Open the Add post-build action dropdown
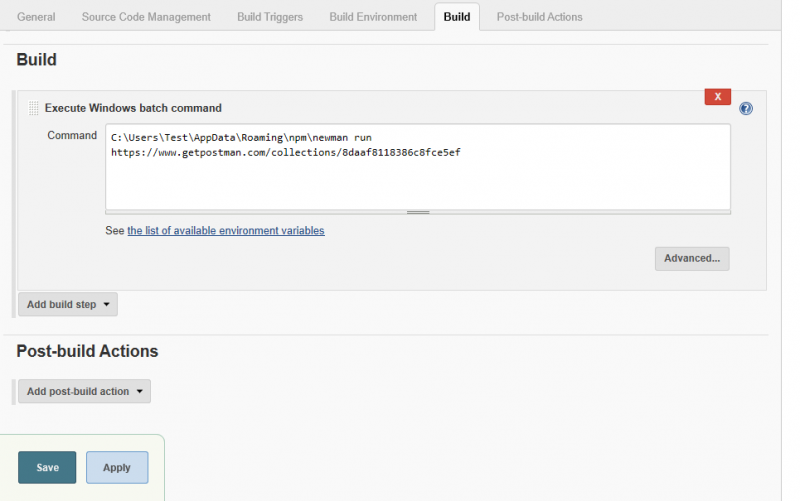Image resolution: width=800 pixels, height=501 pixels. pyautogui.click(x=84, y=391)
